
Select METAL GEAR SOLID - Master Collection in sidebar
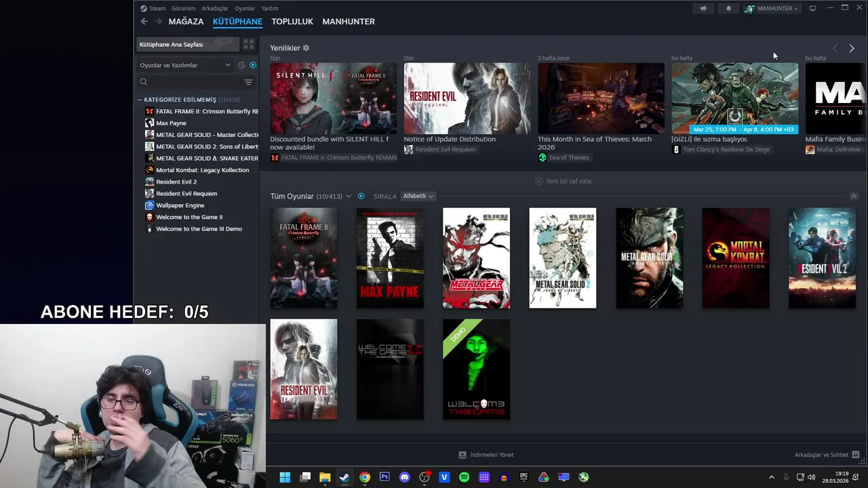pos(202,135)
